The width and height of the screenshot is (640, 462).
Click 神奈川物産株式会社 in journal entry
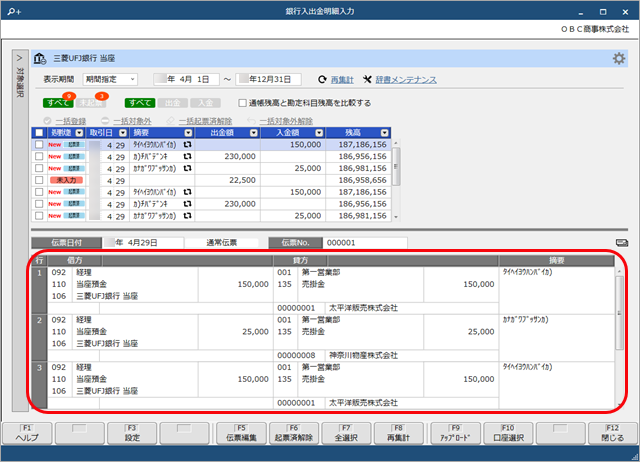363,355
